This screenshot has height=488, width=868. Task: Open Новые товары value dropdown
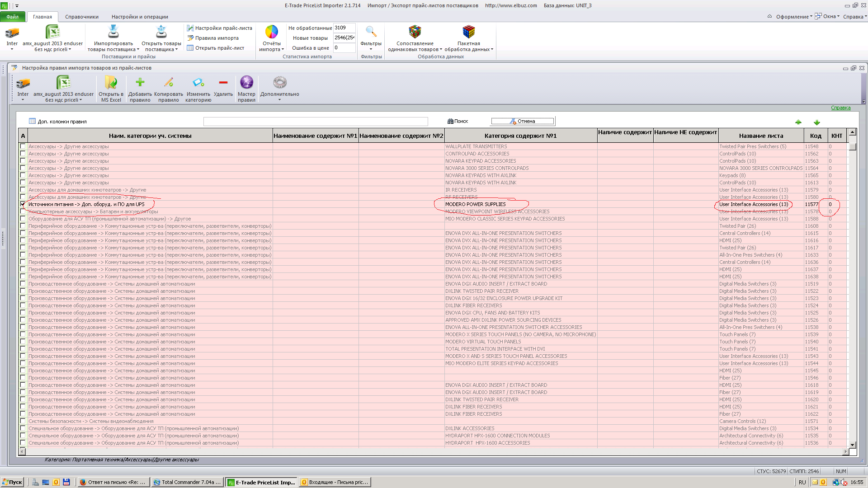(344, 38)
